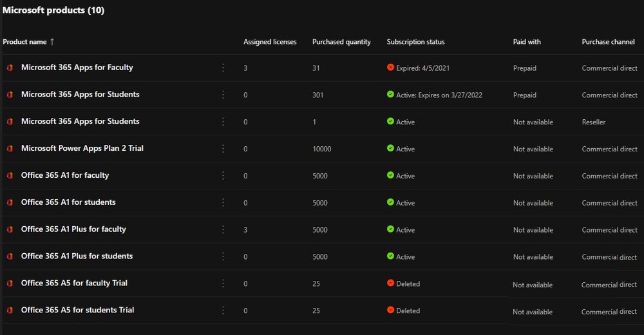644x335 pixels.
Task: Click Deleted status for A5 students Trial
Action: tap(408, 311)
